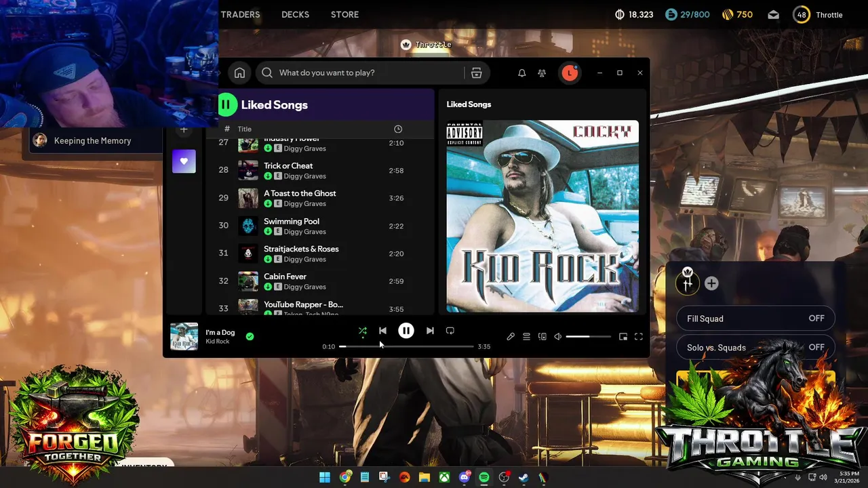The image size is (868, 488).
Task: Skip to next track
Action: point(430,331)
